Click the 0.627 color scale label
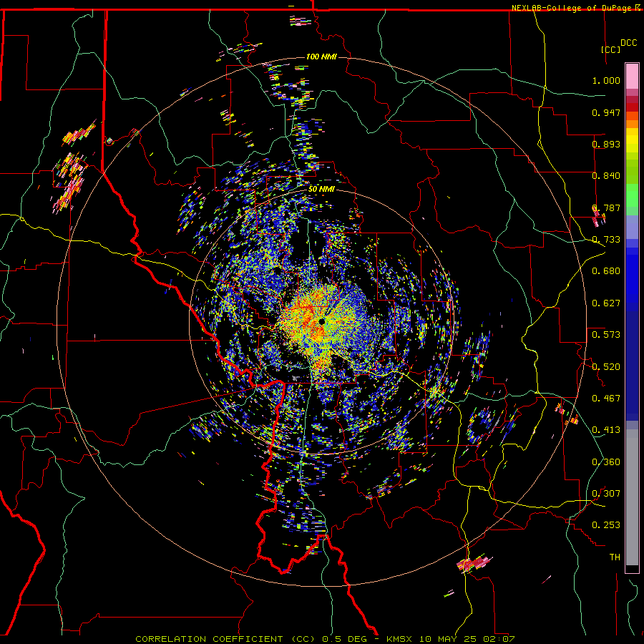The image size is (644, 644). coord(606,303)
